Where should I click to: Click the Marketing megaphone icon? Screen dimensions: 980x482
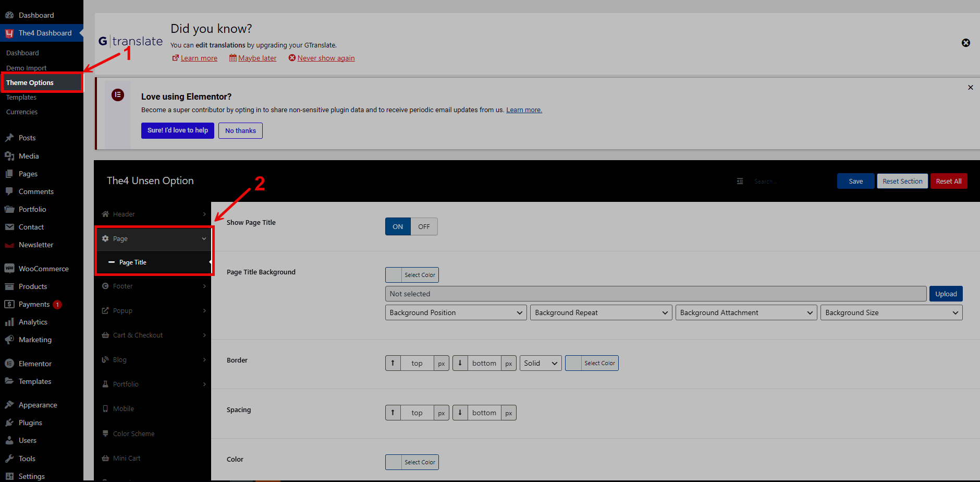pyautogui.click(x=9, y=340)
